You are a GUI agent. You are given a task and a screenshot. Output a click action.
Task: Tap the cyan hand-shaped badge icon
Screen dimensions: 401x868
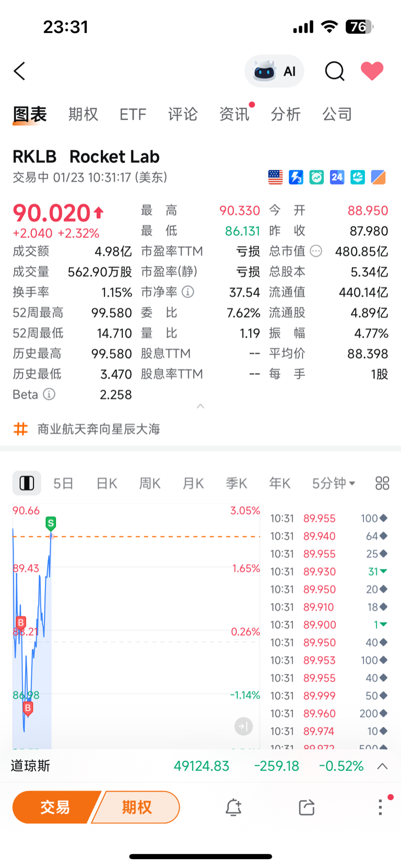(x=358, y=177)
